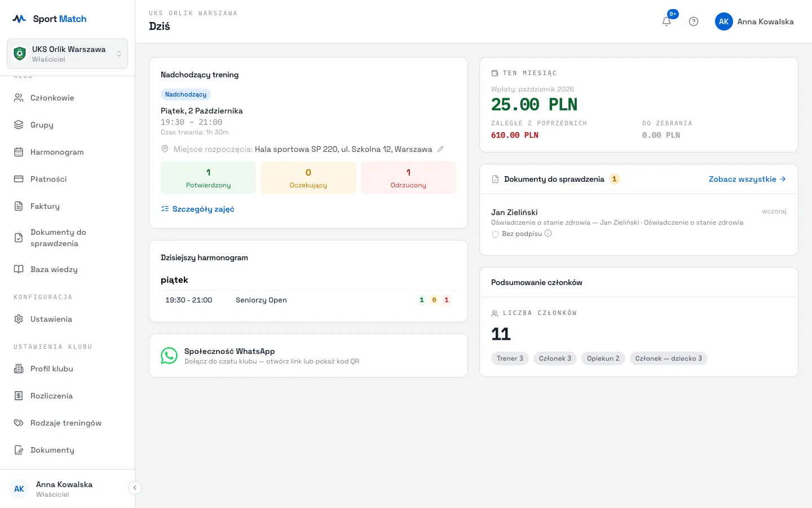Click the pencil icon beside the training location
Viewport: 812px width, 508px height.
(440, 149)
